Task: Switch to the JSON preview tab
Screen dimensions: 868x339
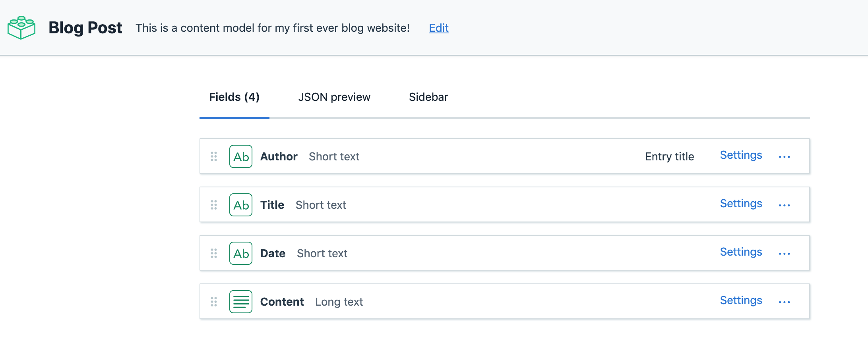Action: (x=334, y=97)
